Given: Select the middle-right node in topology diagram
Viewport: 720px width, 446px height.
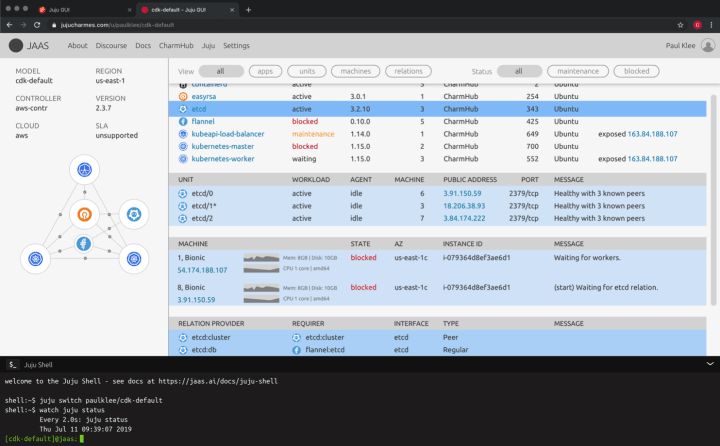Looking at the screenshot, I should click(134, 214).
